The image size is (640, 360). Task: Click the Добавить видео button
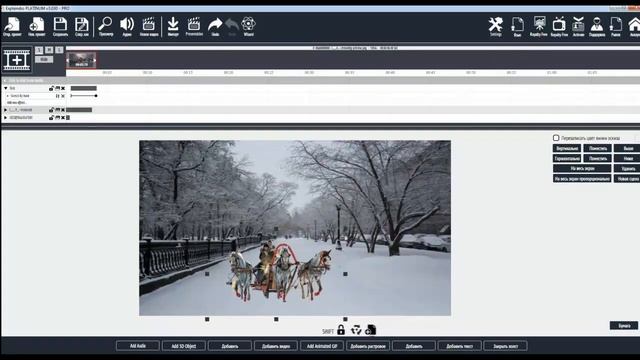click(276, 346)
